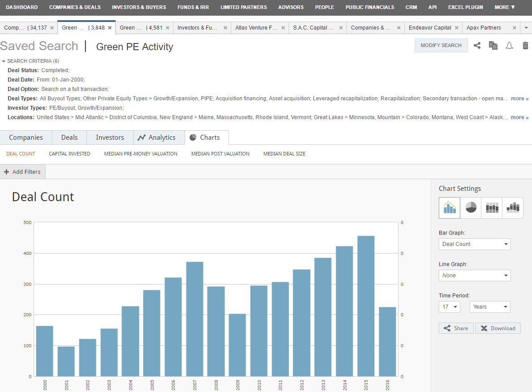Close the Endeavor Capital tab
The height and width of the screenshot is (392, 532).
(x=457, y=28)
